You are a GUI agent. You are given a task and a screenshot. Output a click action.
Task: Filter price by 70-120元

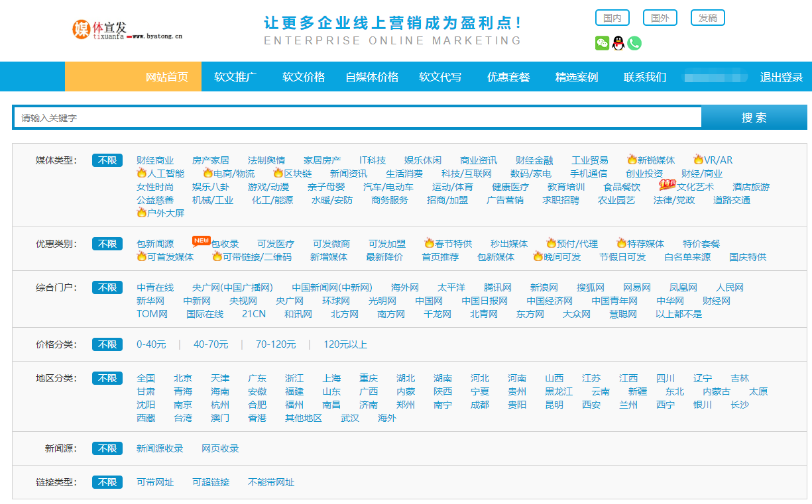(276, 344)
